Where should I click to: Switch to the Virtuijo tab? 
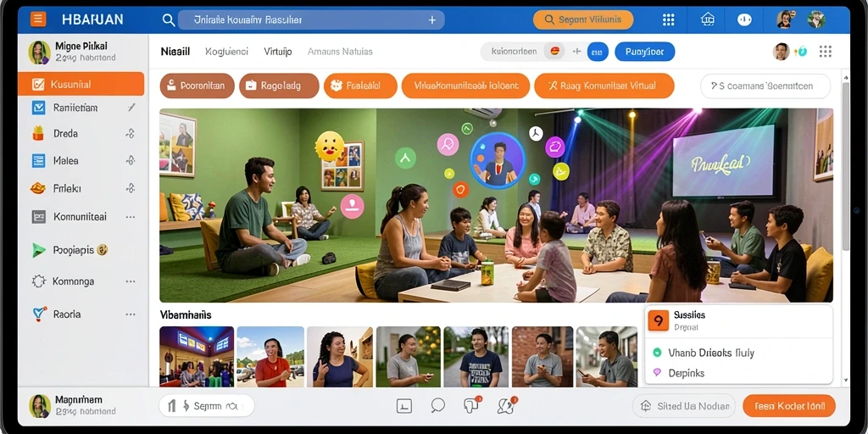coord(278,52)
